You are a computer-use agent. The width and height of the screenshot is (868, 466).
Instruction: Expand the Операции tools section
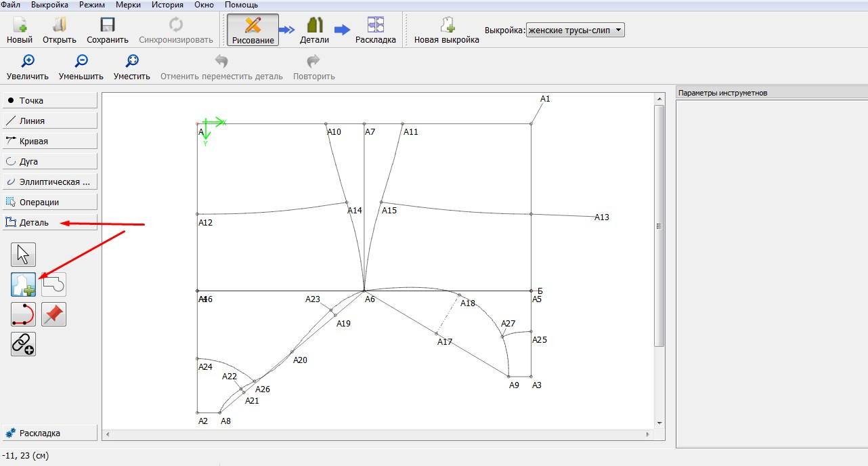click(x=50, y=202)
